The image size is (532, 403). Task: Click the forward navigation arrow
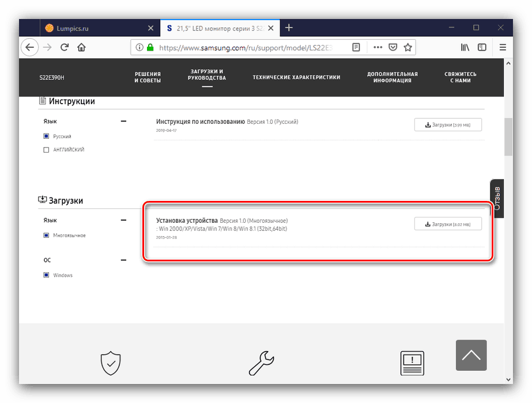47,47
